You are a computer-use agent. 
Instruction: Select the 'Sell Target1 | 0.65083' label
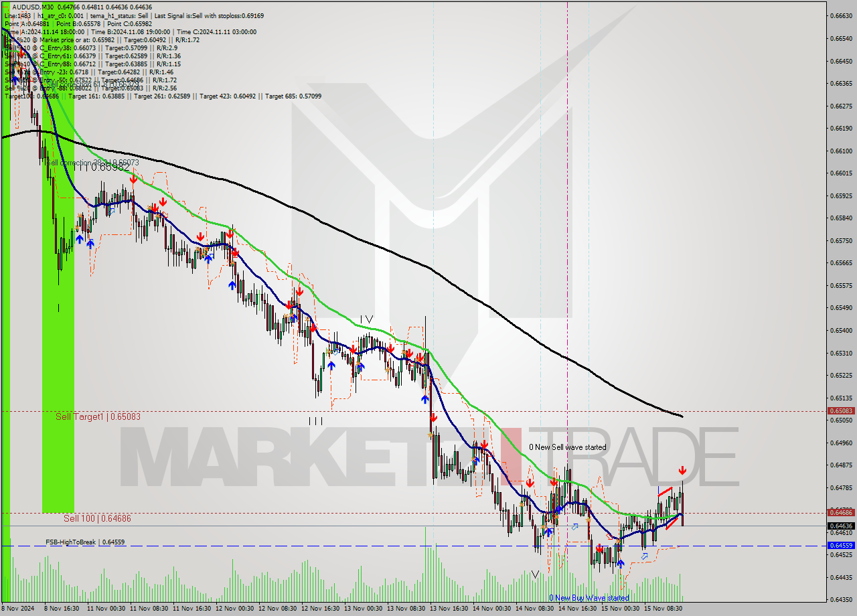click(98, 416)
